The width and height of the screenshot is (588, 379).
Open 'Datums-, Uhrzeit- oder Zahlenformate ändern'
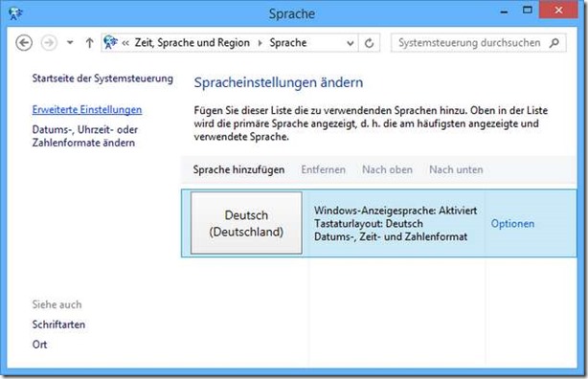(85, 136)
